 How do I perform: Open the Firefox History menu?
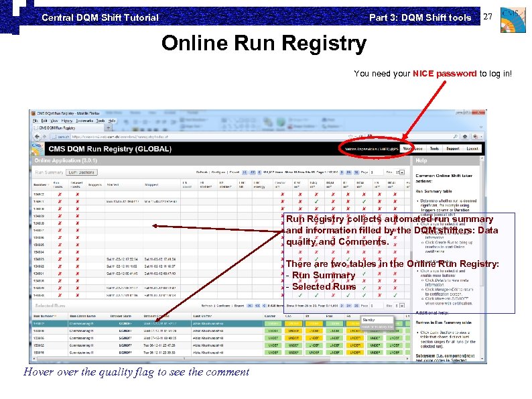tap(67, 121)
